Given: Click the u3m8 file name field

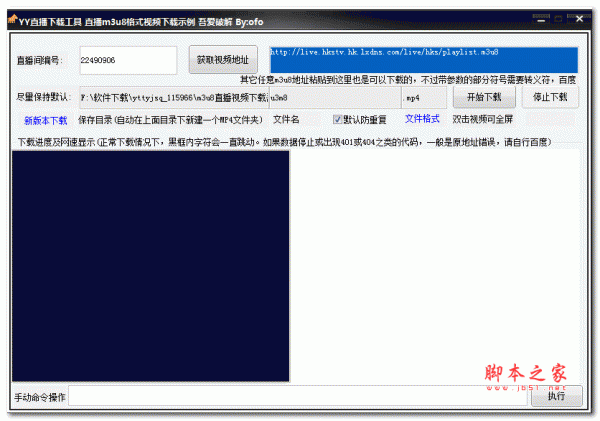Looking at the screenshot, I should [x=335, y=98].
